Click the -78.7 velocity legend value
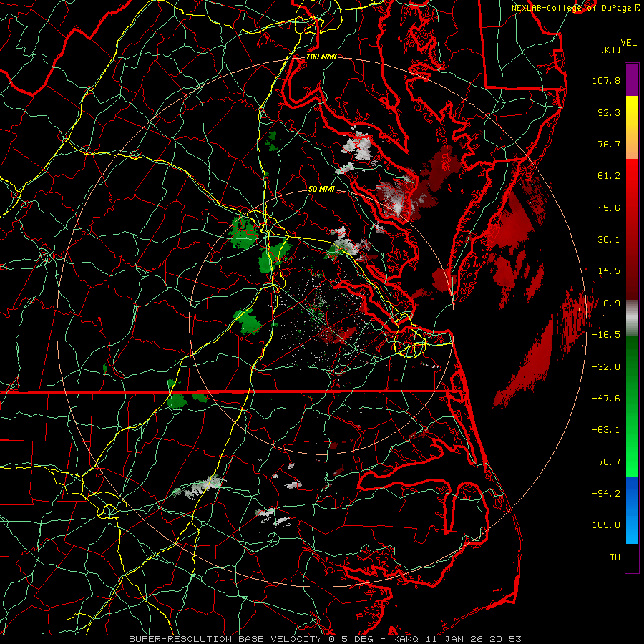This screenshot has height=644, width=644. click(x=606, y=462)
